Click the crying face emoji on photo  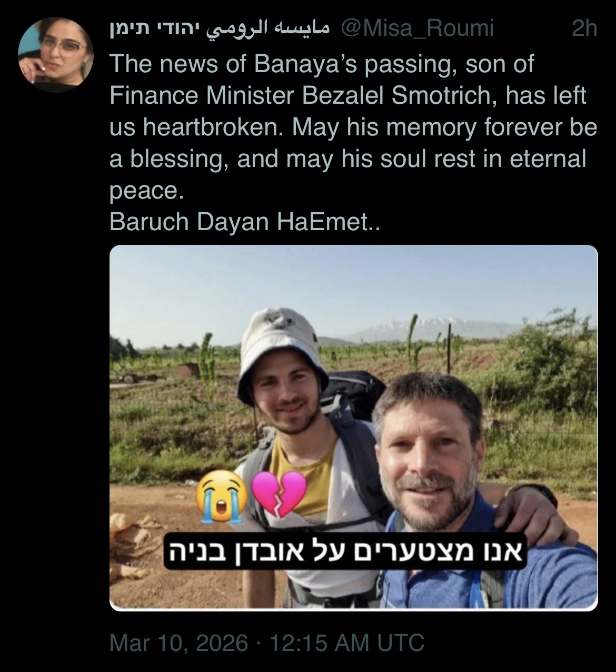click(x=221, y=496)
